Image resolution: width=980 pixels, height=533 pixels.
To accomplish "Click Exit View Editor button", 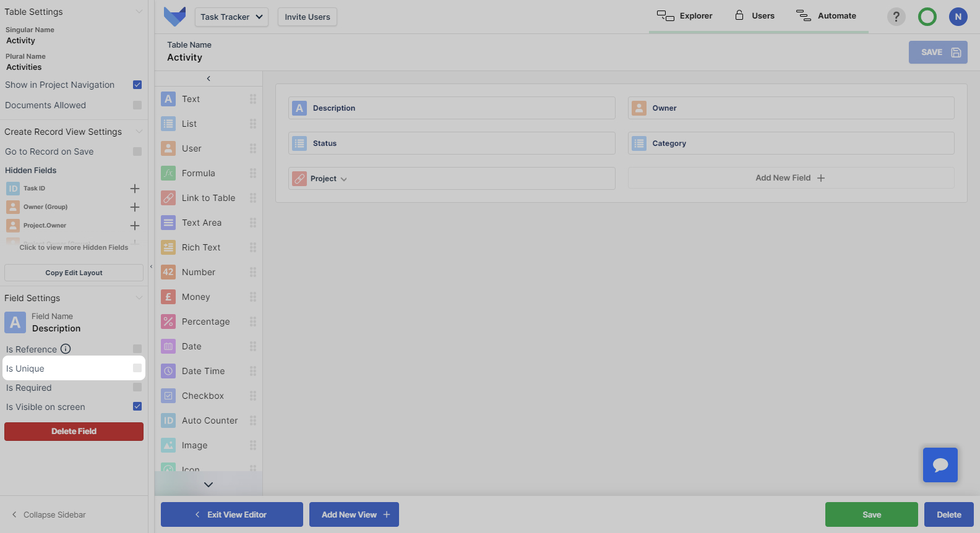I will click(x=232, y=514).
